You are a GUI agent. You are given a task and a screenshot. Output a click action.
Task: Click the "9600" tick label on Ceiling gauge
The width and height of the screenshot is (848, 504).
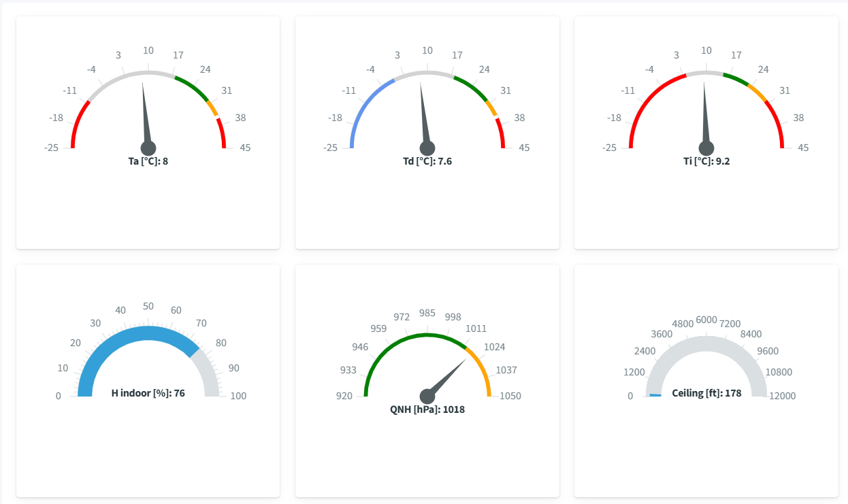pyautogui.click(x=768, y=351)
